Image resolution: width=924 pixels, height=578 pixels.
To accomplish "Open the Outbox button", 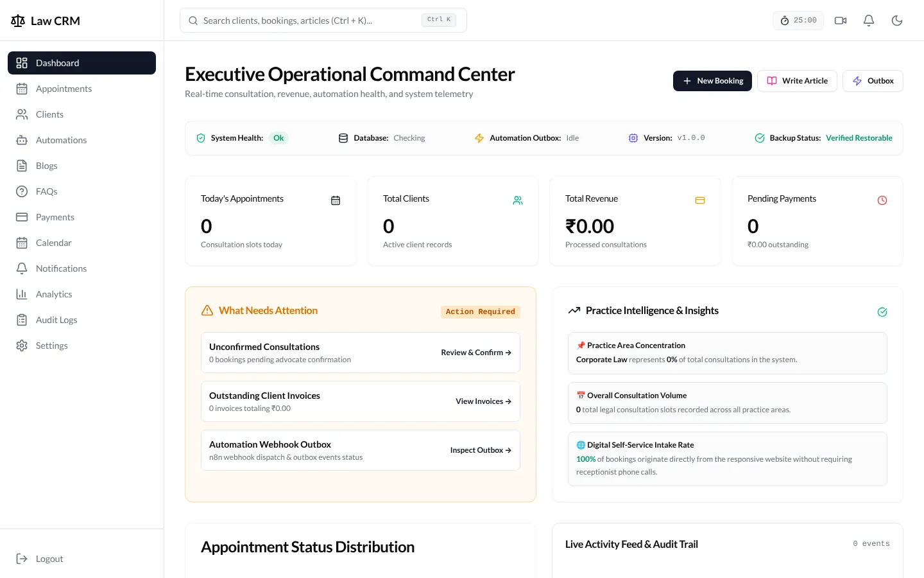I will pyautogui.click(x=873, y=81).
